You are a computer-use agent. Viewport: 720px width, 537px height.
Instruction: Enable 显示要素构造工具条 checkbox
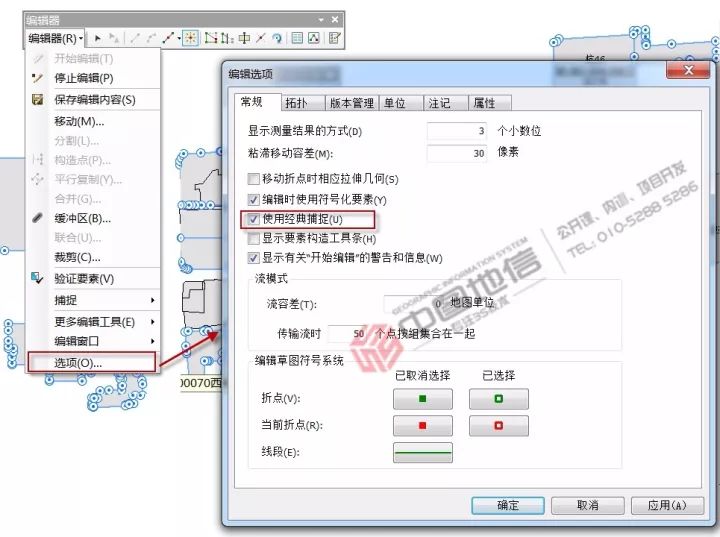coord(253,238)
